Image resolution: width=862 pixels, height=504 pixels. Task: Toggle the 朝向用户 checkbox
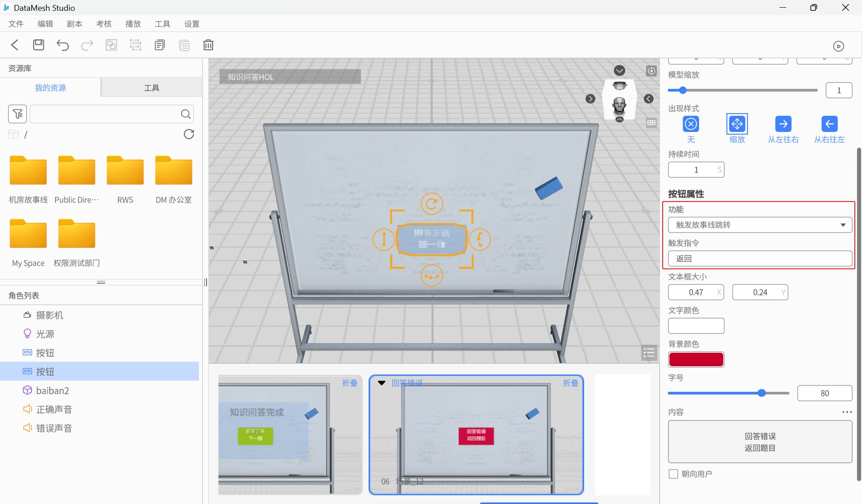point(673,474)
